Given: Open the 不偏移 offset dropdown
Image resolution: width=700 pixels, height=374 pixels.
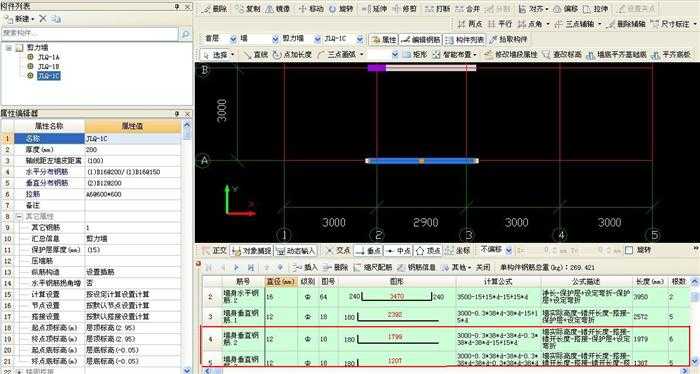Looking at the screenshot, I should (x=496, y=250).
